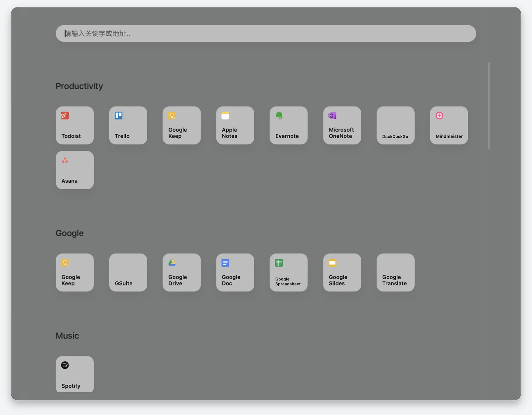Open the Apple Notes icon
Viewport: 532px width, 415px height.
[x=225, y=115]
